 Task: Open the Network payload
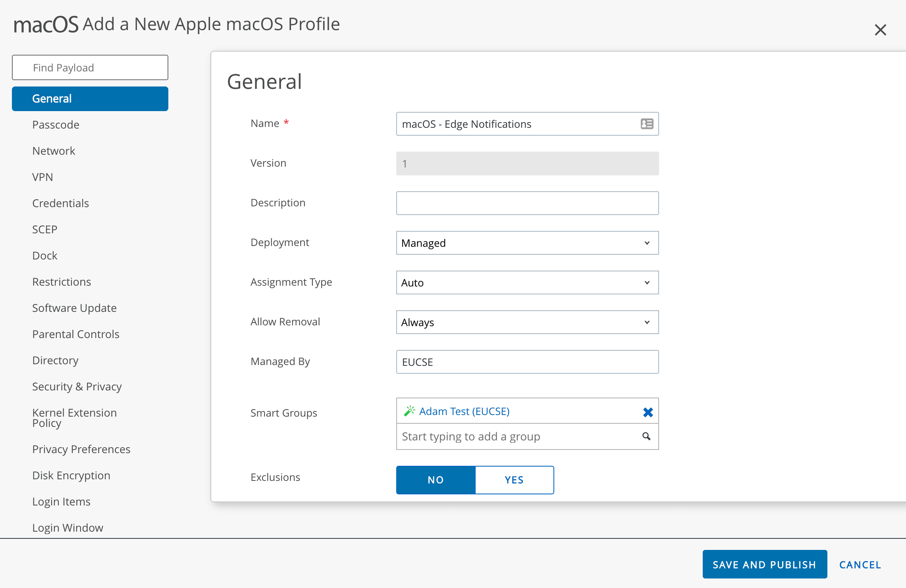coord(54,151)
